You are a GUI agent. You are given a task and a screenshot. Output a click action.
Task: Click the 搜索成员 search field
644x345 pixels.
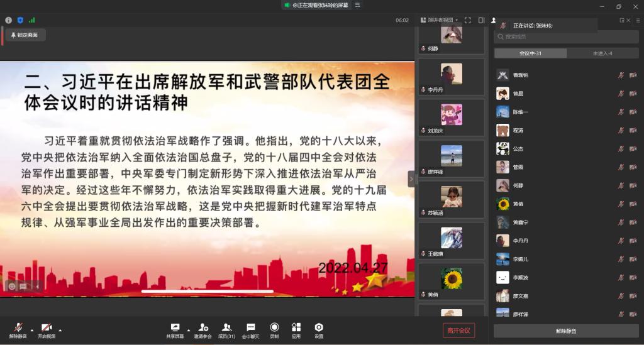tap(566, 37)
